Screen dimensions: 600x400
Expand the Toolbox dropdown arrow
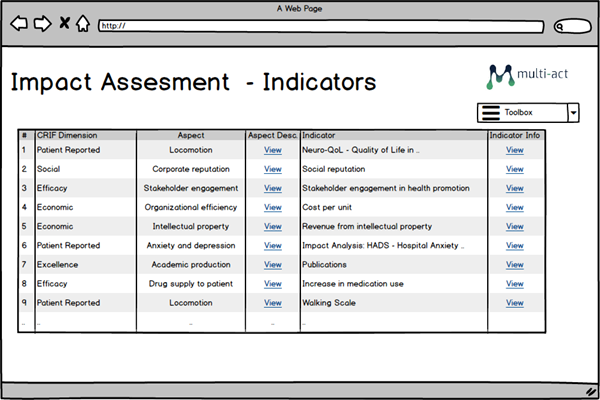pos(573,113)
